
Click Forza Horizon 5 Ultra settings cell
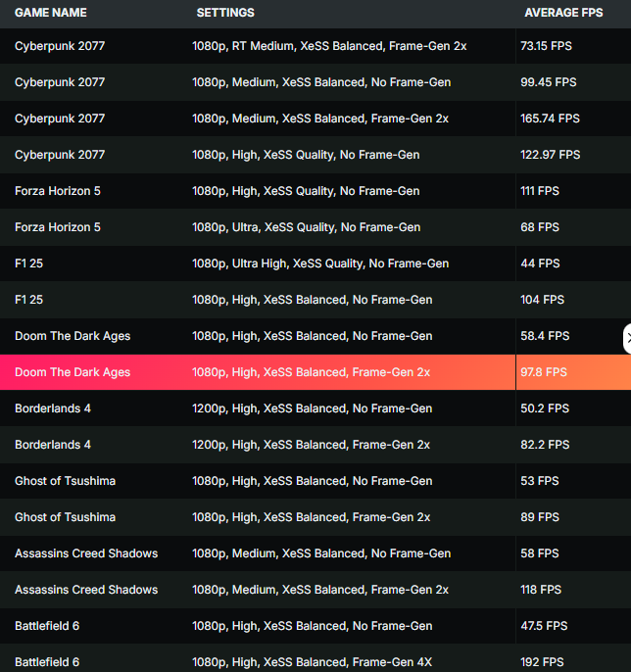(x=306, y=227)
